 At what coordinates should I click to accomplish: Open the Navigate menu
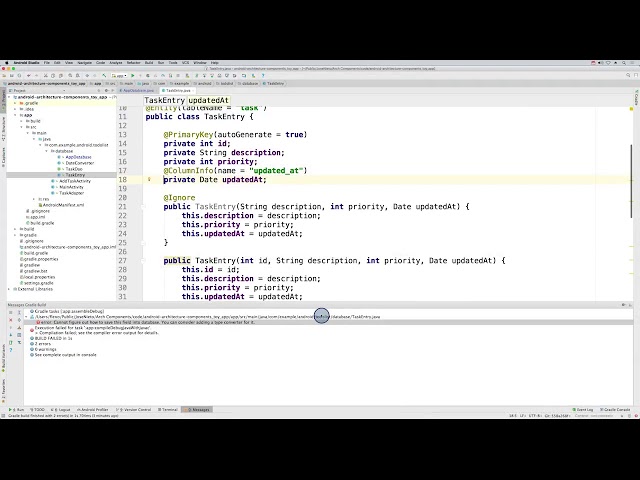[x=84, y=63]
